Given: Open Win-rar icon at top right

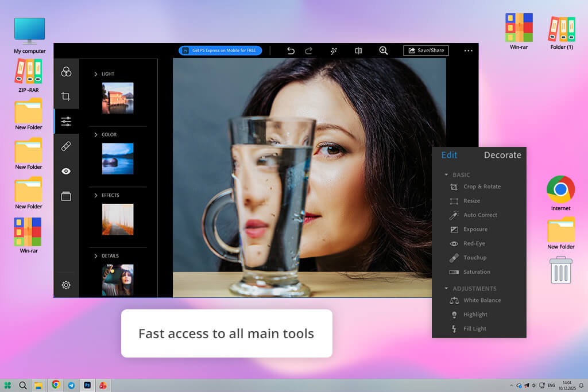Looking at the screenshot, I should point(519,32).
